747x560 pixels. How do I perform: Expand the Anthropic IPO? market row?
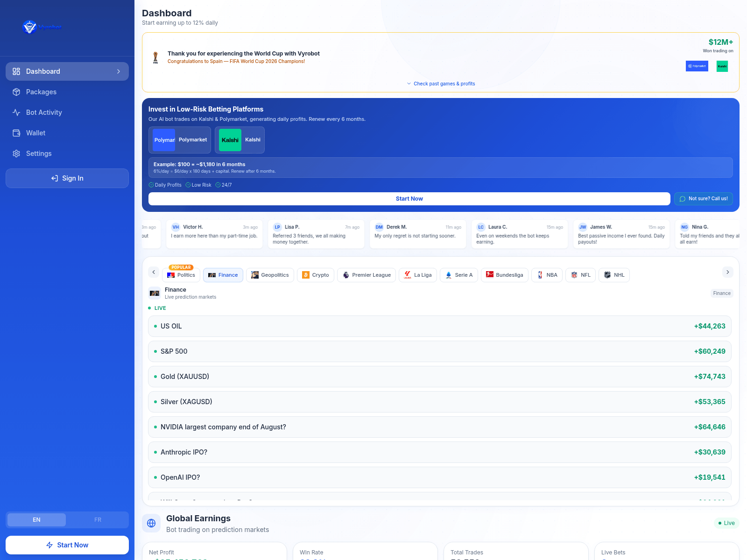[440, 452]
